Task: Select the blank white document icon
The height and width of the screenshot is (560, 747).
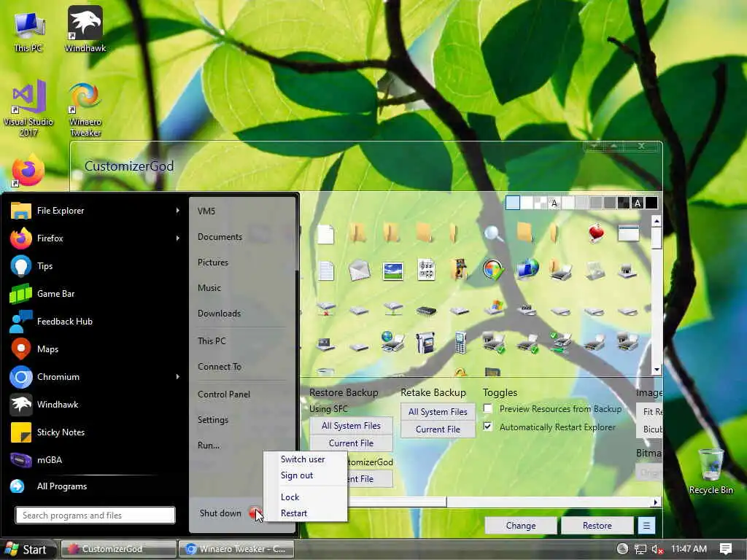Action: (326, 234)
